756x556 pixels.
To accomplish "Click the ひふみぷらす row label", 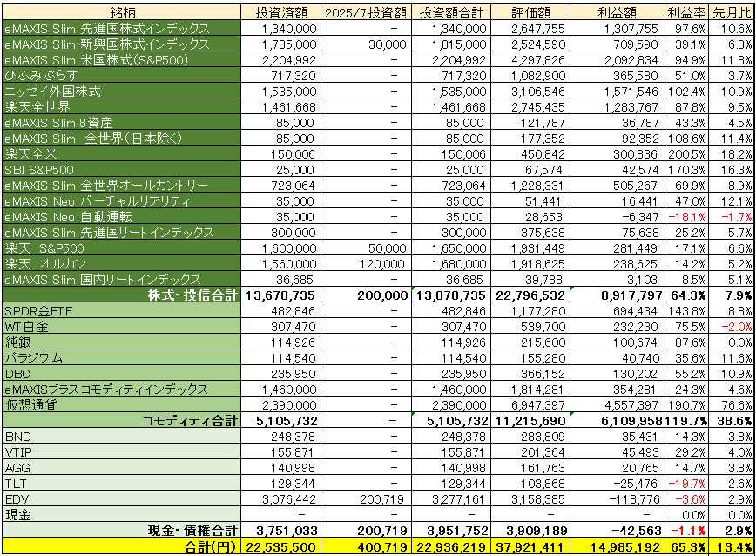I will [122, 76].
